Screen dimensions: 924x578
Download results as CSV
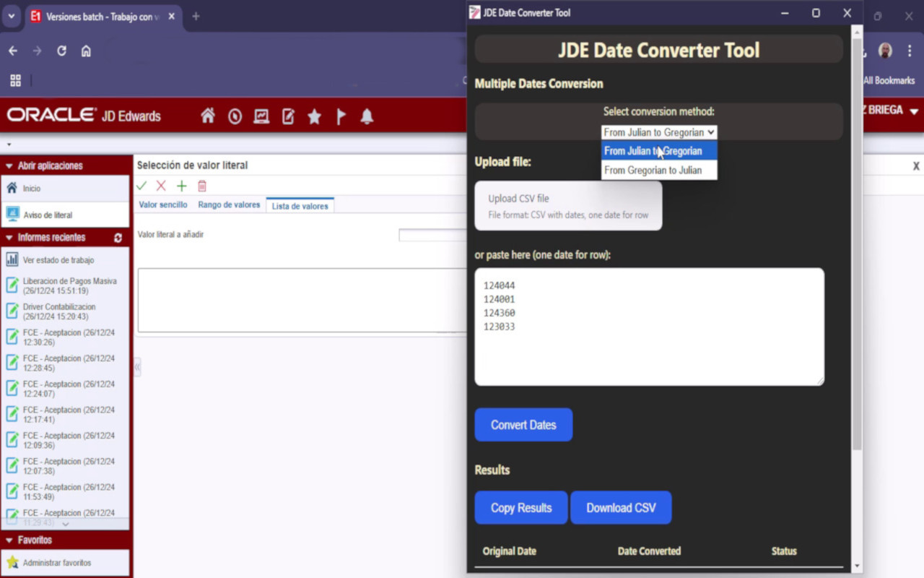[621, 507]
